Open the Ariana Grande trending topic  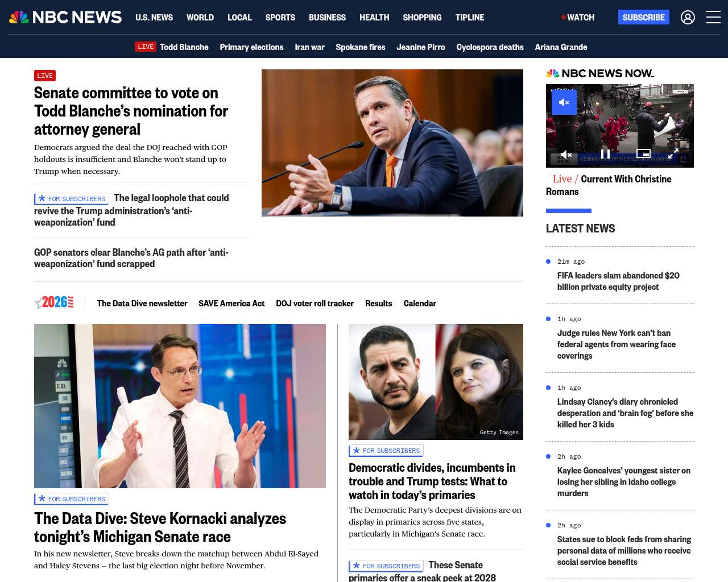[561, 47]
